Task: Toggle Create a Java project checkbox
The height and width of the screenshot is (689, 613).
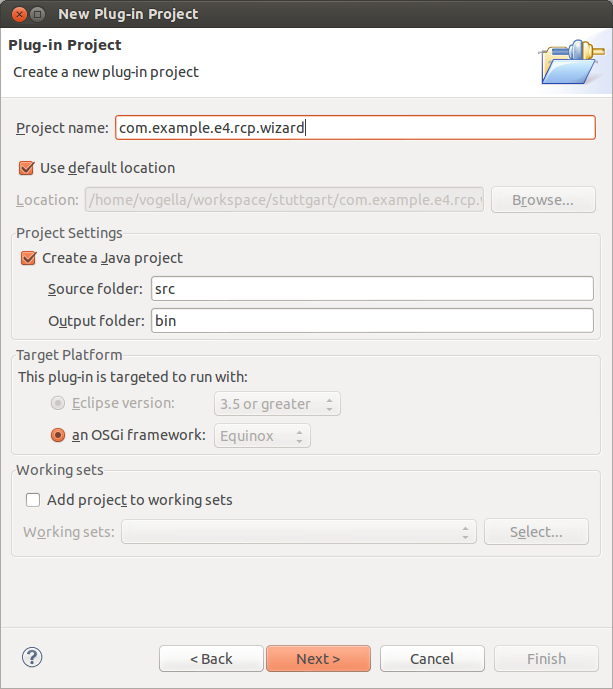Action: coord(28,258)
